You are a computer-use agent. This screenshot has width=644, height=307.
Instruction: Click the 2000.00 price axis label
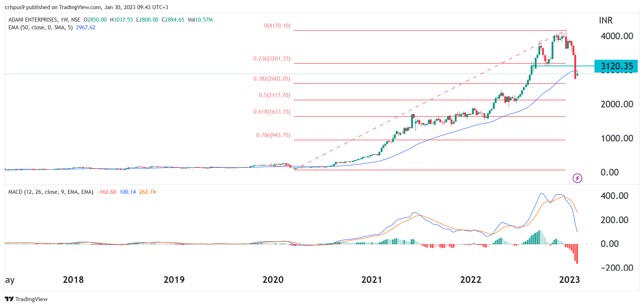tap(617, 104)
